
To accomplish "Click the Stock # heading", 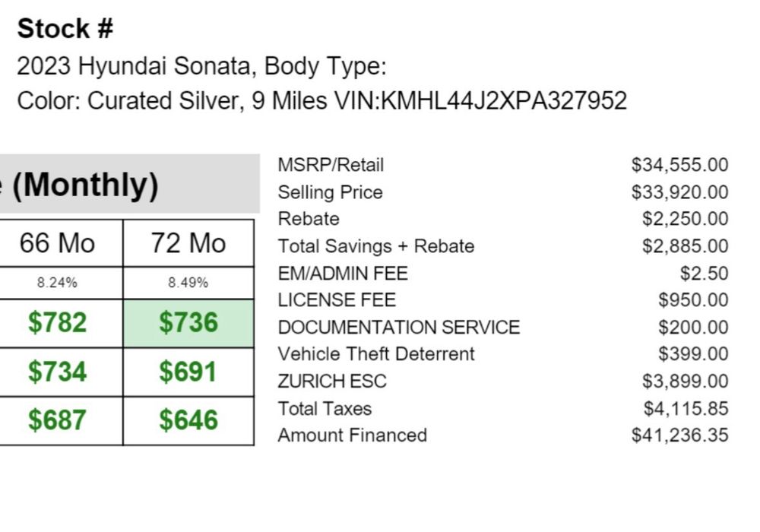I will (x=65, y=29).
